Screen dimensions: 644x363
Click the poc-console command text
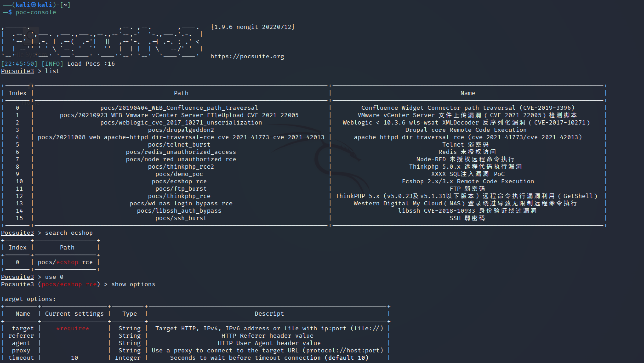[36, 12]
